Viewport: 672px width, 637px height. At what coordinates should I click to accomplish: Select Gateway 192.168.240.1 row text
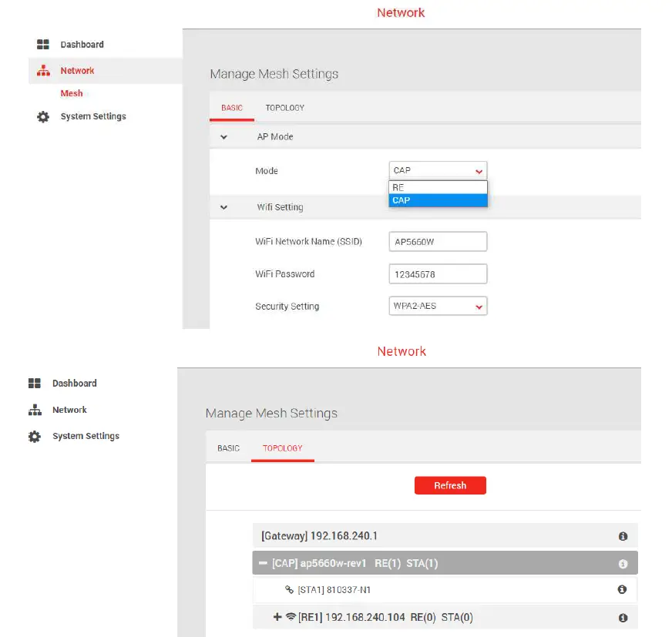[x=319, y=536]
